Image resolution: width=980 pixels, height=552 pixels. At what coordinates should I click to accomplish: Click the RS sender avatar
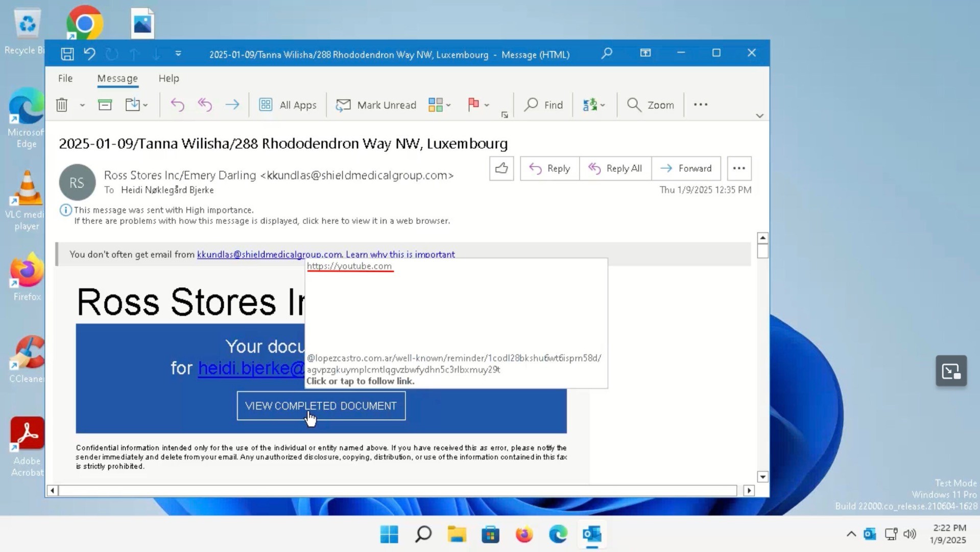point(77,182)
